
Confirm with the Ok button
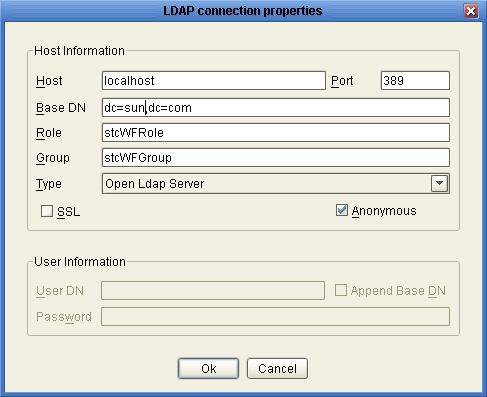pyautogui.click(x=208, y=368)
